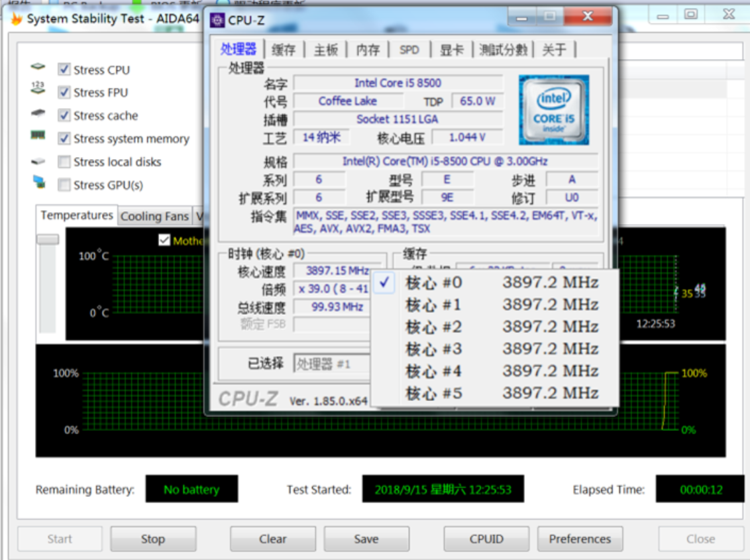Click the Stress FPU 123 icon
750x560 pixels.
(x=38, y=89)
